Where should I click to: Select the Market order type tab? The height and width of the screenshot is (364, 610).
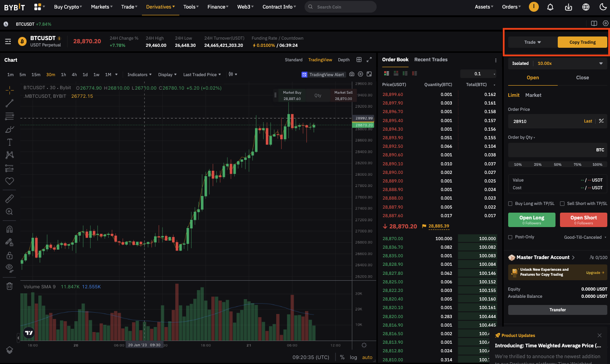tap(533, 95)
